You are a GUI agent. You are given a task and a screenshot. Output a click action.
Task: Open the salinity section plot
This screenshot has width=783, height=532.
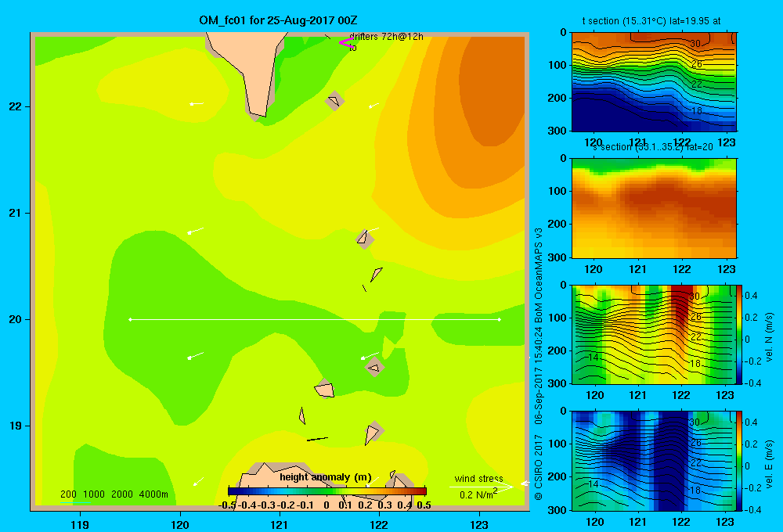(x=654, y=208)
